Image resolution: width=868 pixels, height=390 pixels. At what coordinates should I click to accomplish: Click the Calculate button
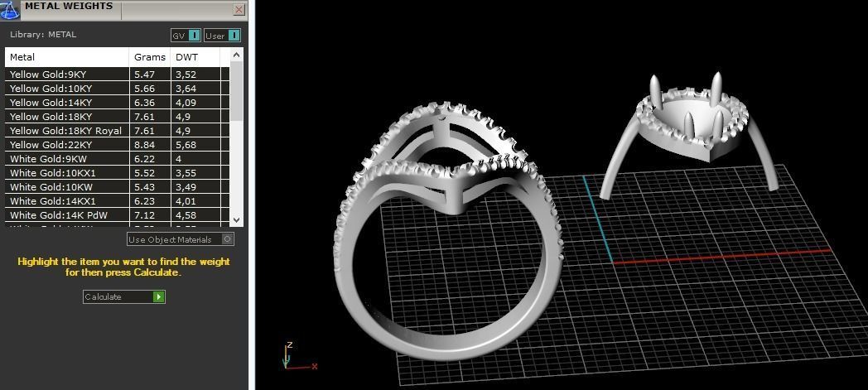coord(124,296)
